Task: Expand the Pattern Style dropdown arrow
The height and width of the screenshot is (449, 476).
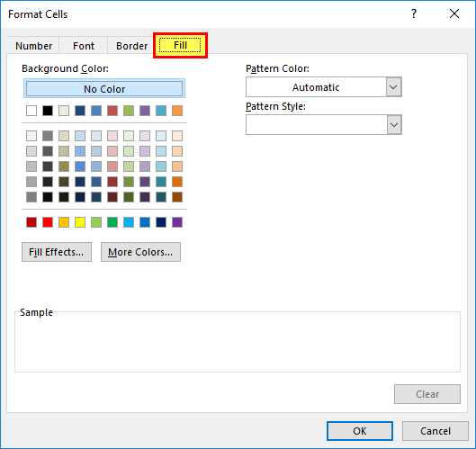Action: tap(394, 125)
